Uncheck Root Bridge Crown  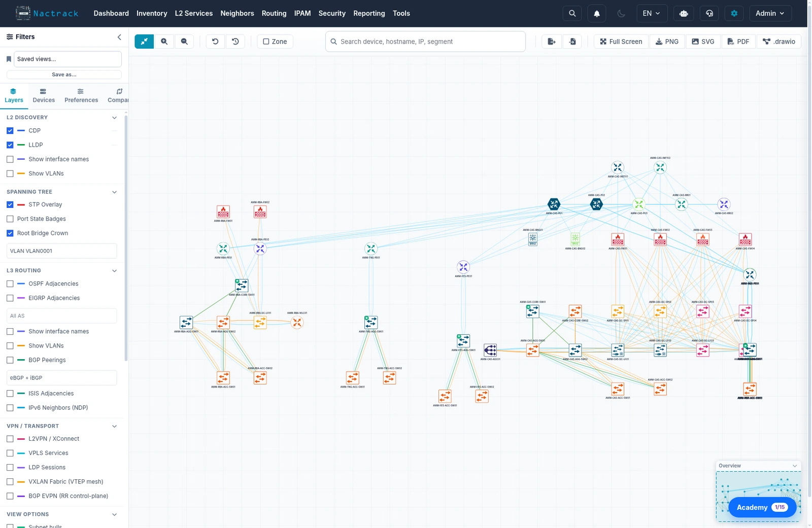(x=10, y=233)
